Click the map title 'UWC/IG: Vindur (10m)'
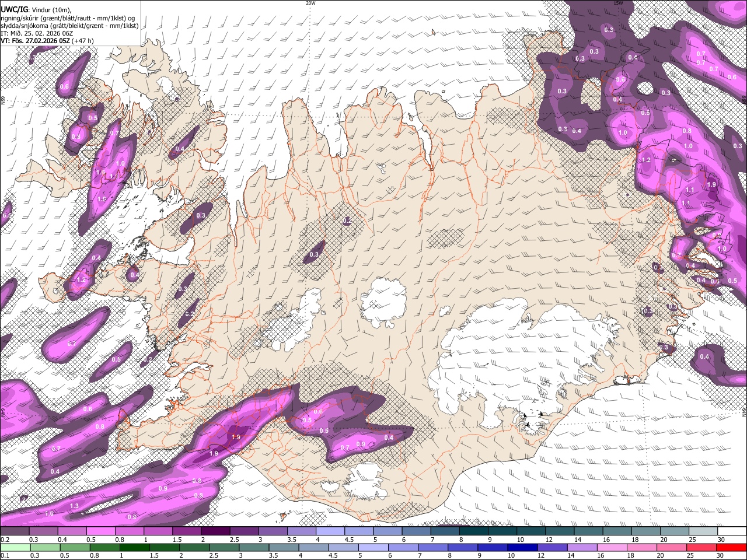Viewport: 747px width, 560px height. click(x=36, y=10)
